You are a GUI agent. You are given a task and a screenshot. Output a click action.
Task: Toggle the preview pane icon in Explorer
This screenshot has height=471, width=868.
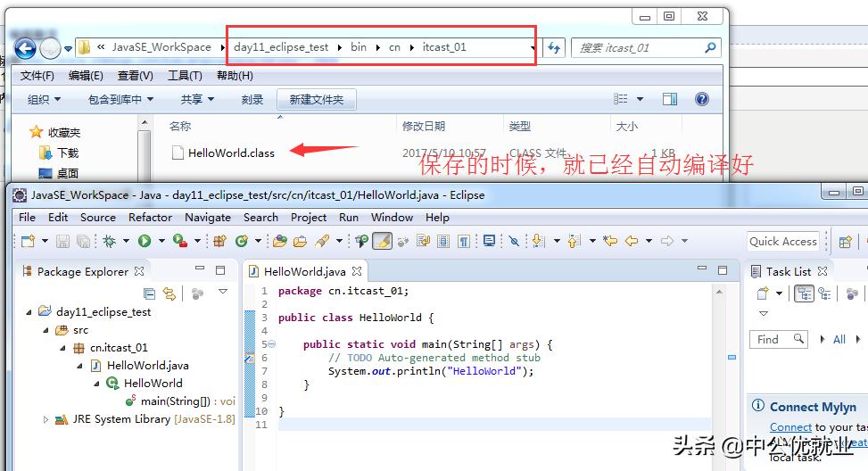(670, 99)
